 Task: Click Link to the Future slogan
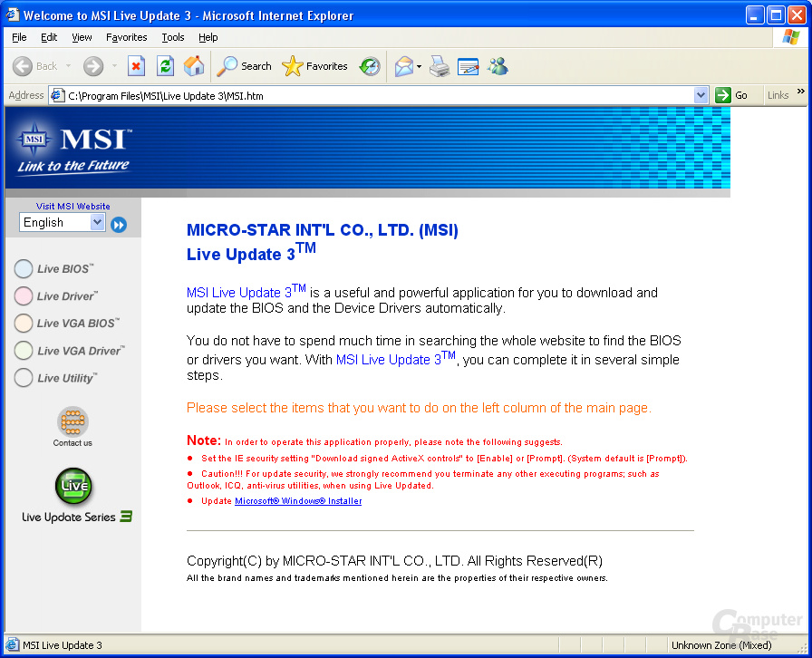pyautogui.click(x=73, y=167)
